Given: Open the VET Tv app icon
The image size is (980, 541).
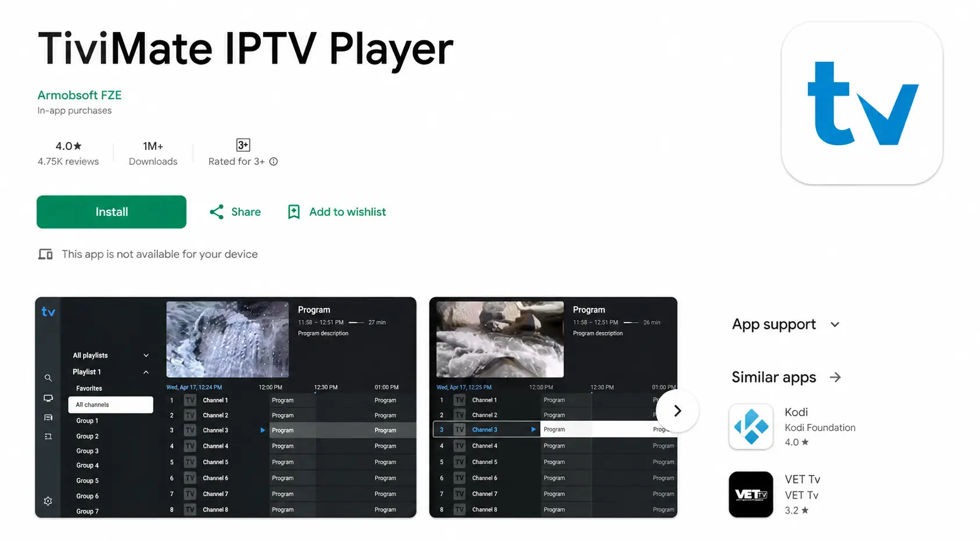Looking at the screenshot, I should (x=751, y=495).
